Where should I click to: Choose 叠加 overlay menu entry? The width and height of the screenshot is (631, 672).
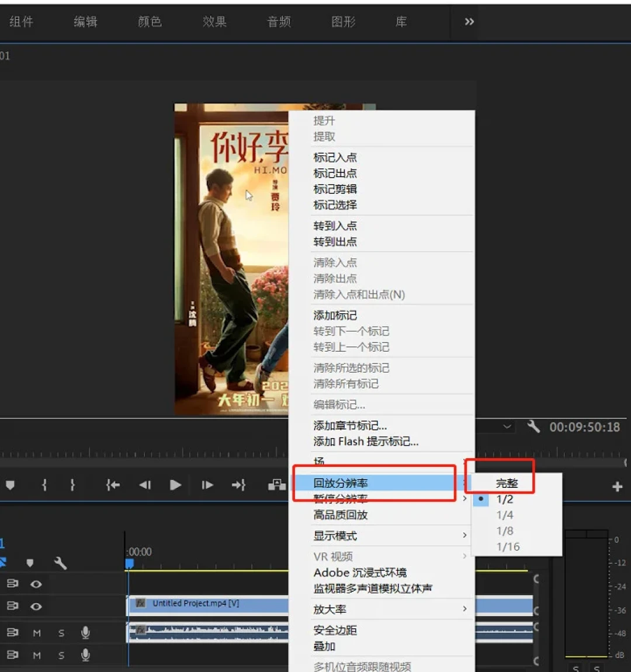point(382,646)
